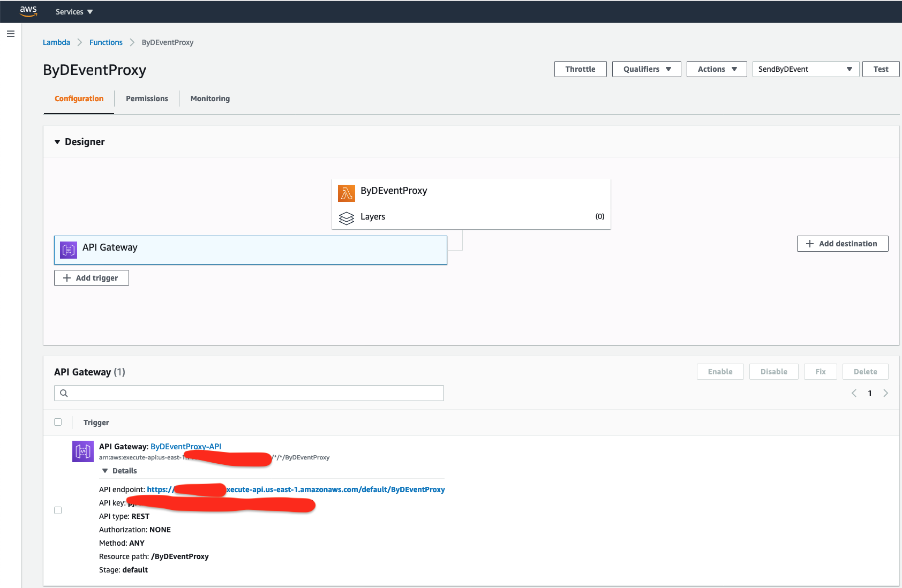Click the 'API type: REST' text
Viewport: 902px width, 588px height.
tap(124, 516)
